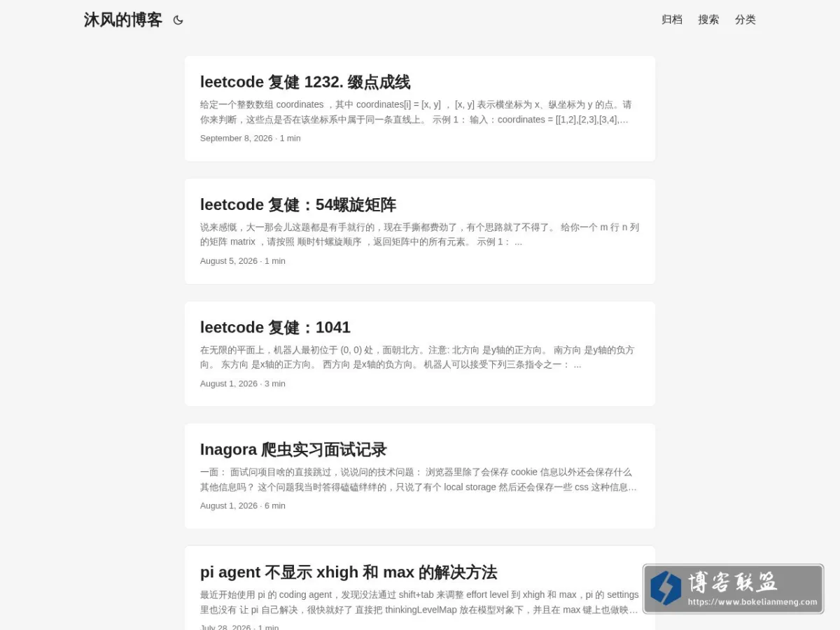
Task: Click the August 5, 2026 · 1 min date
Action: click(243, 260)
